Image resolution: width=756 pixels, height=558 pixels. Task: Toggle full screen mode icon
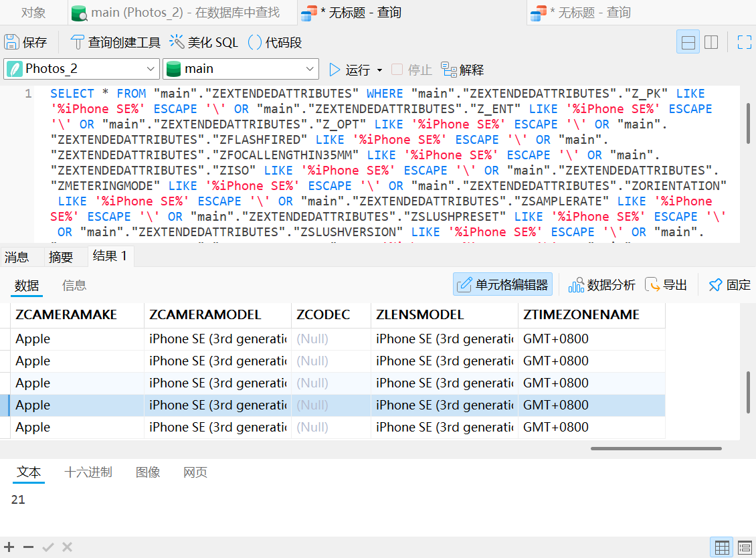click(x=745, y=42)
